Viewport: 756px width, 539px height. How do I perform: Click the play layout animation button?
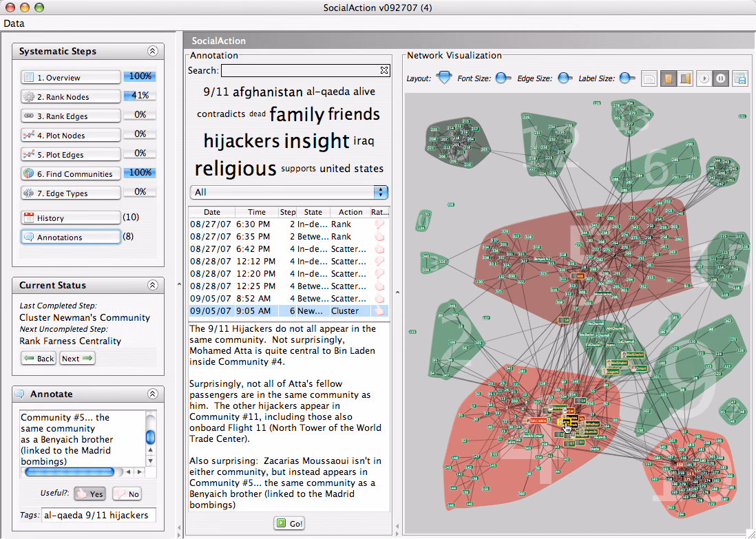click(704, 78)
